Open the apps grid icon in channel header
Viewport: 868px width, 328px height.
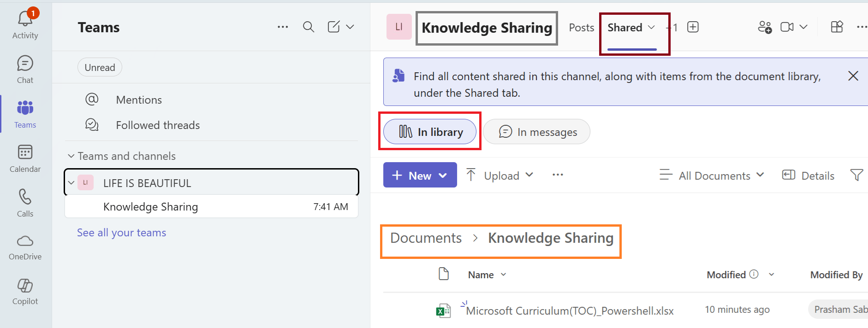pyautogui.click(x=837, y=27)
